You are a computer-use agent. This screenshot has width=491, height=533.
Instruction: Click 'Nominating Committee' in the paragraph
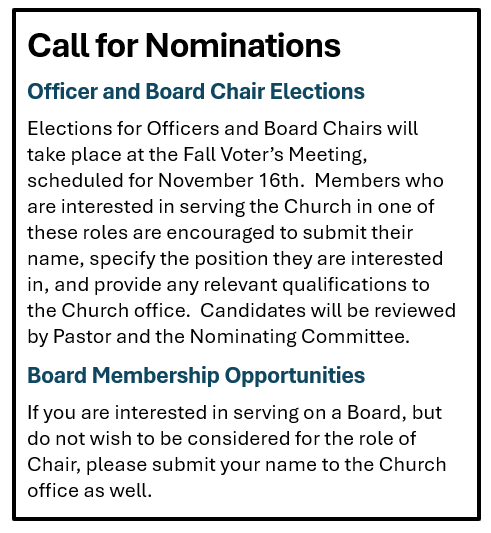[298, 337]
